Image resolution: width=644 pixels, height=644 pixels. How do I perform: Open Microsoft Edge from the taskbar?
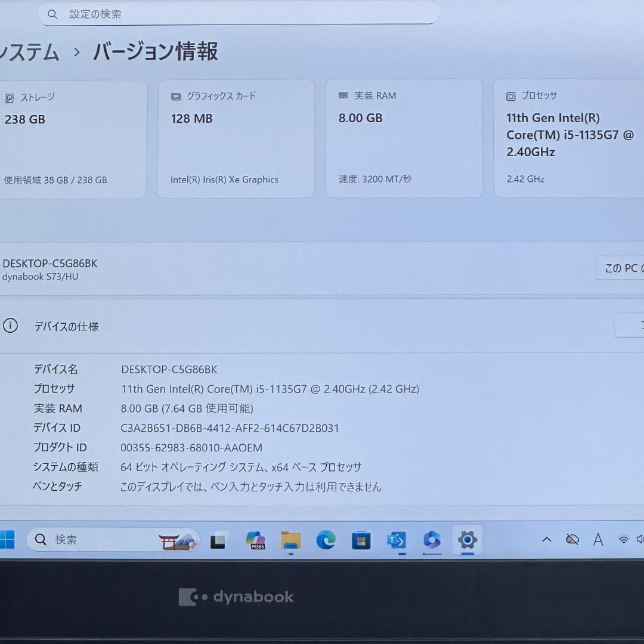[x=326, y=540]
